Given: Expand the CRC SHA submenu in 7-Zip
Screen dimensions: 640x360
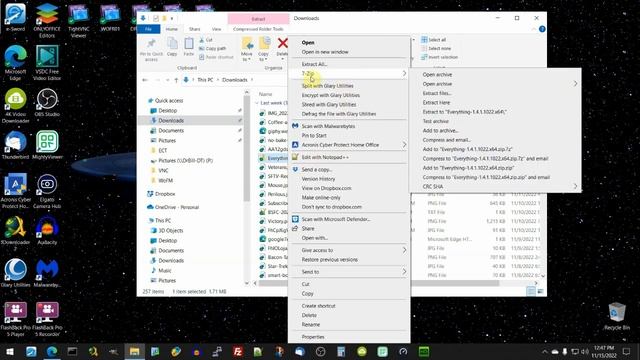Looking at the screenshot, I should point(495,187).
